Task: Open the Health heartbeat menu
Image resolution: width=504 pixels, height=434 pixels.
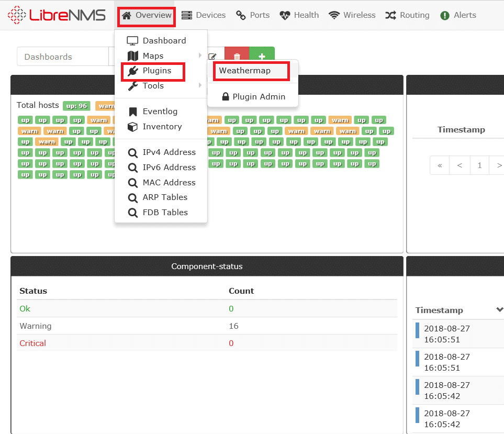Action: click(x=299, y=15)
